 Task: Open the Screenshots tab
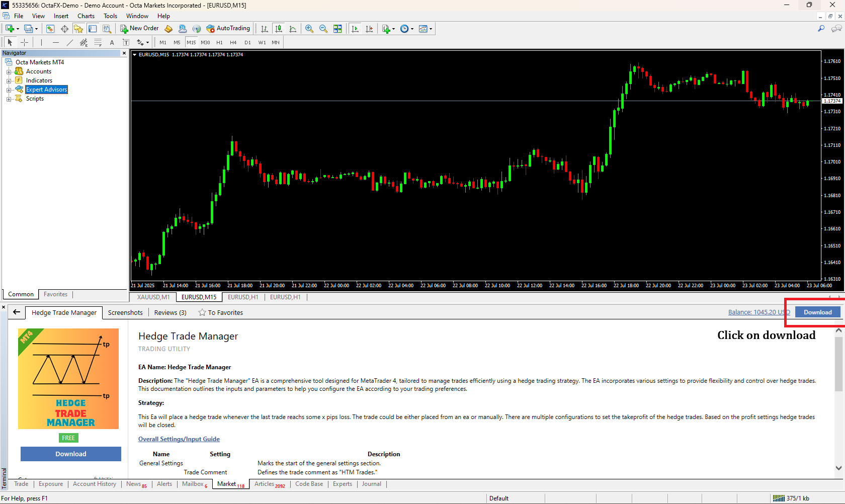coord(125,313)
